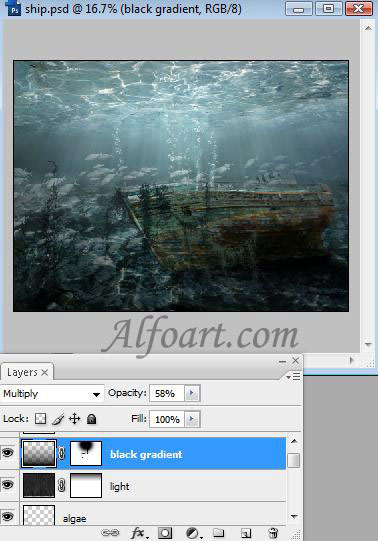This screenshot has height=541, width=378.
Task: Click the document window scroll down arrow
Action: (x=368, y=344)
